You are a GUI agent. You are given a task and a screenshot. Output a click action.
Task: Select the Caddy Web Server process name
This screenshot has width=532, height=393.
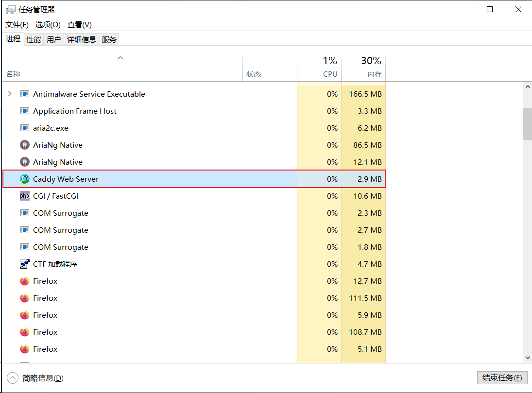tap(66, 179)
